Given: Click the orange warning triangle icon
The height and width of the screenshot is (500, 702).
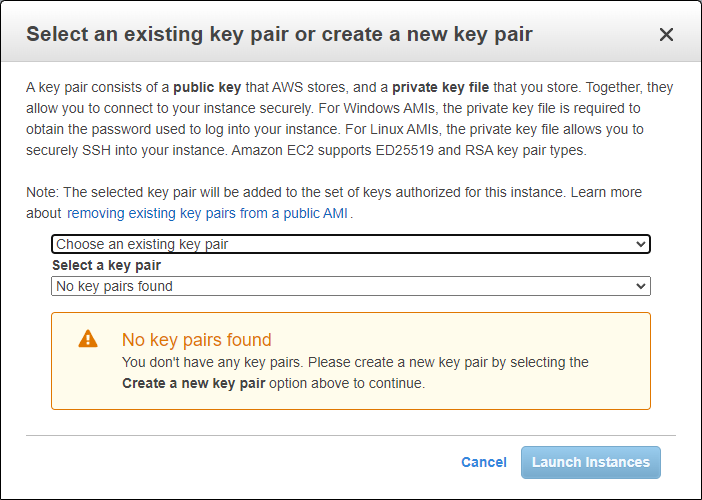Looking at the screenshot, I should (x=88, y=339).
